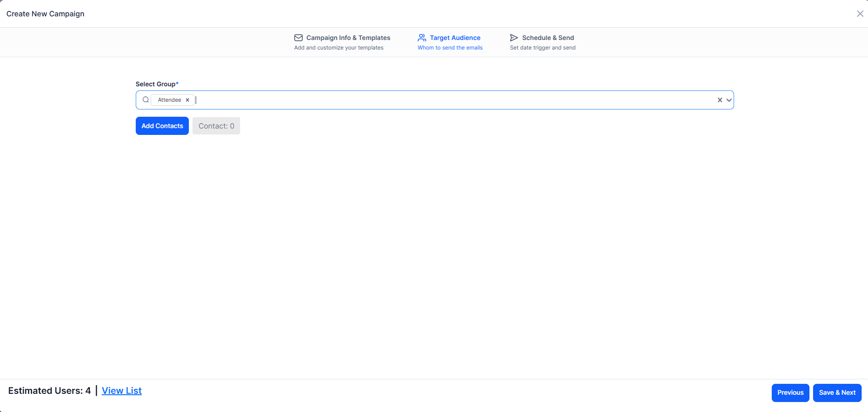868x412 pixels.
Task: Expand the Select Group dropdown arrow
Action: coord(729,100)
